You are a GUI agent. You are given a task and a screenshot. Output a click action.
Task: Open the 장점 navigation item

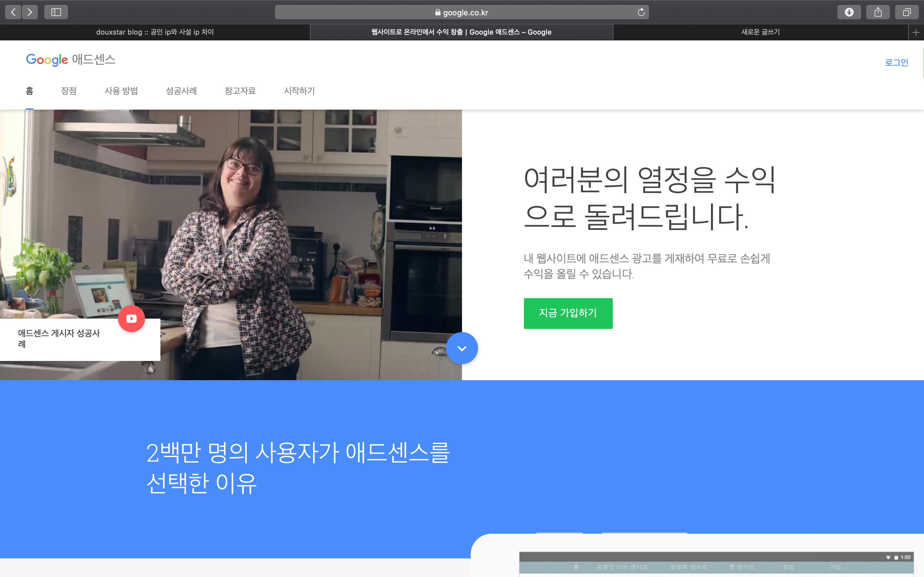tap(69, 91)
